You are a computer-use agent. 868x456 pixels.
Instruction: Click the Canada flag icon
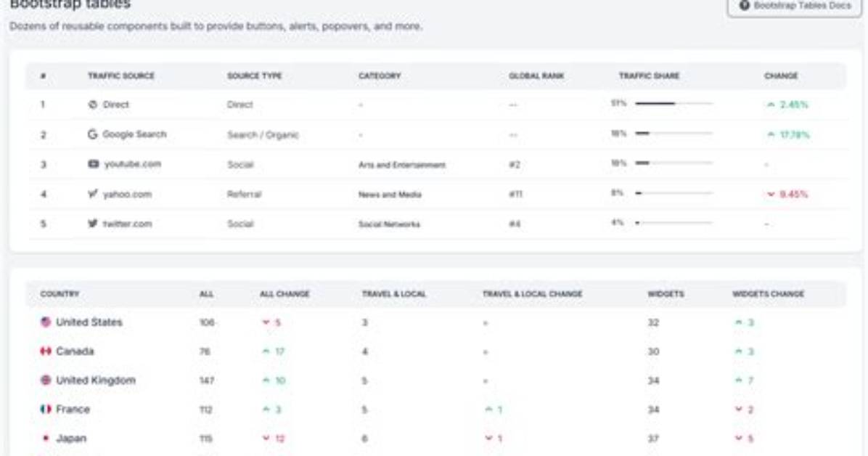pos(46,351)
